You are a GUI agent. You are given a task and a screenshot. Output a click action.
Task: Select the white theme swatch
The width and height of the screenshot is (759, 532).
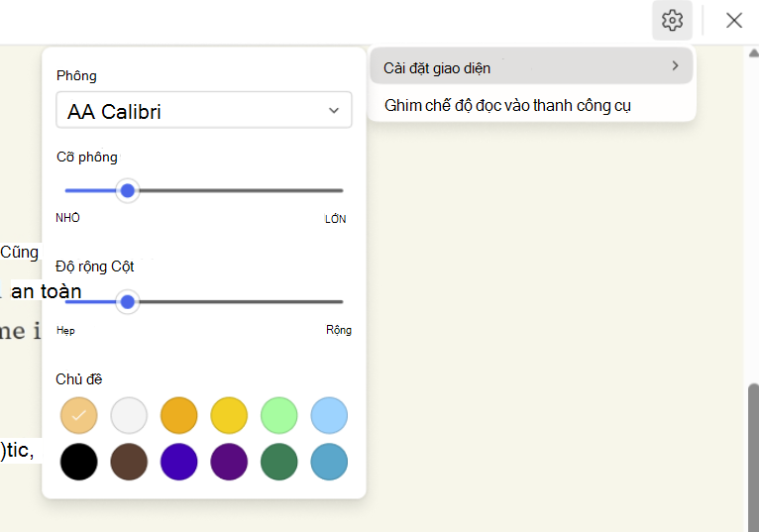pyautogui.click(x=129, y=415)
